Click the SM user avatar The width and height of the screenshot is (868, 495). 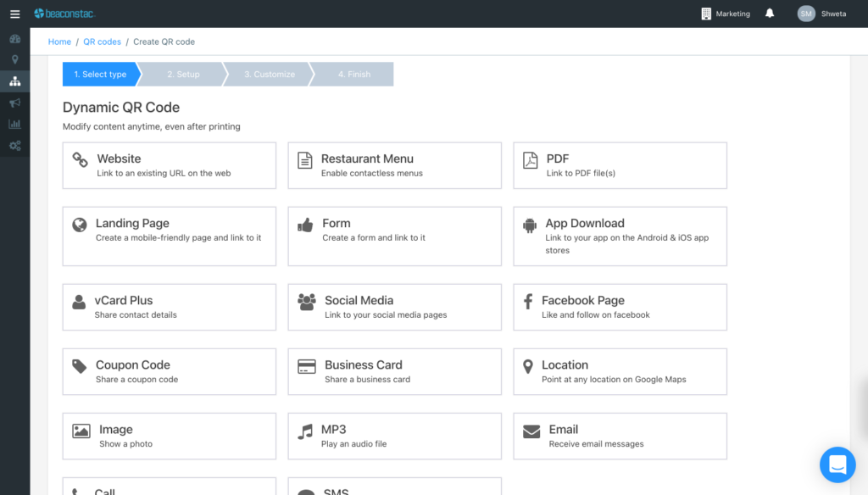click(806, 14)
